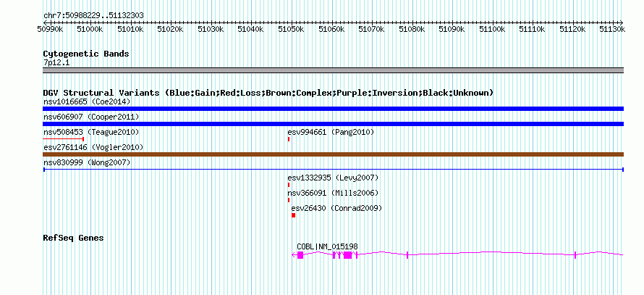Click the 51130k ruler tick label
The height and width of the screenshot is (295, 644).
612,29
